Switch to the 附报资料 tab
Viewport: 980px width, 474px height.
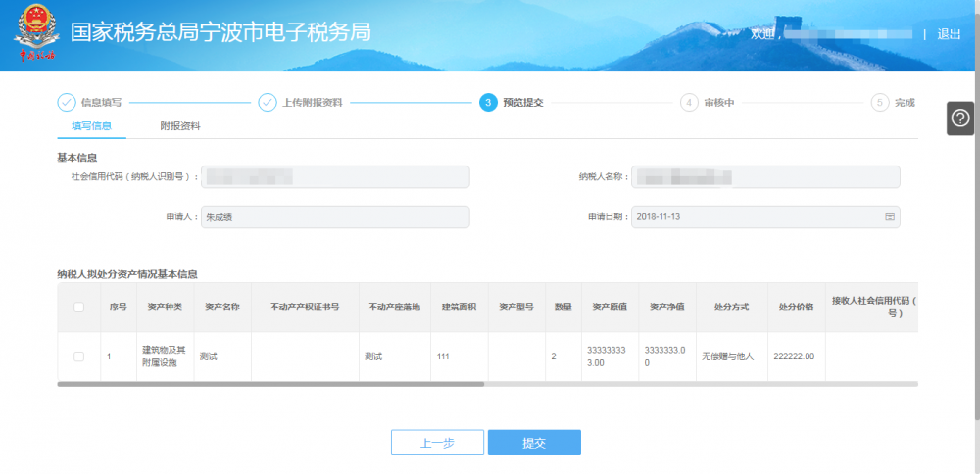tap(180, 126)
